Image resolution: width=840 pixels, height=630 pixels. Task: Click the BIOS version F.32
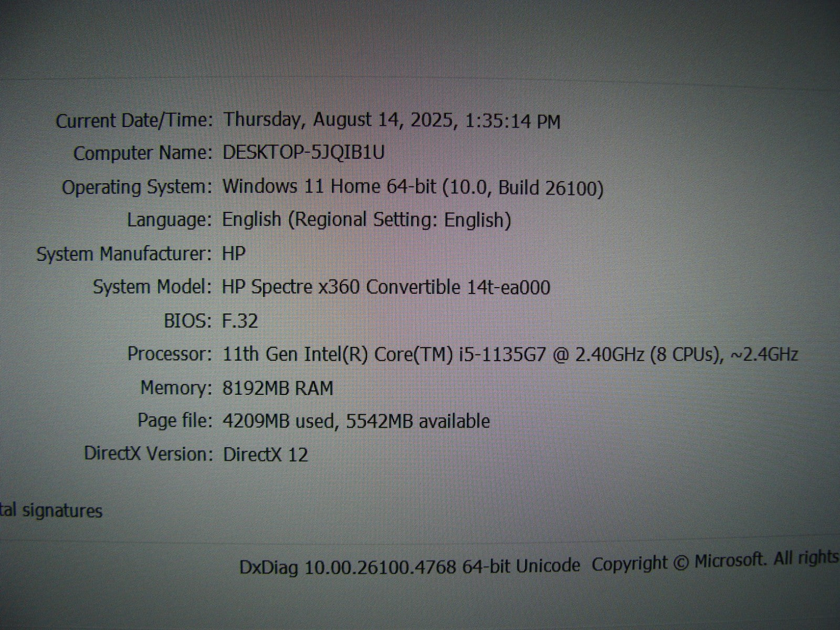[x=240, y=321]
